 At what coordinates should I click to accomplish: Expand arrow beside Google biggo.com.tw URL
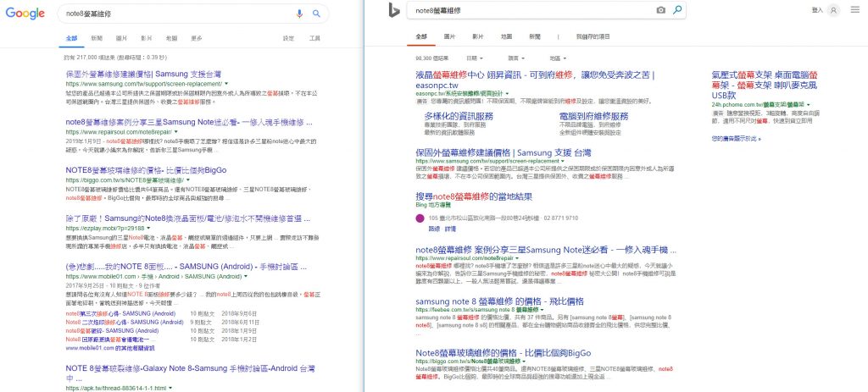click(x=187, y=180)
